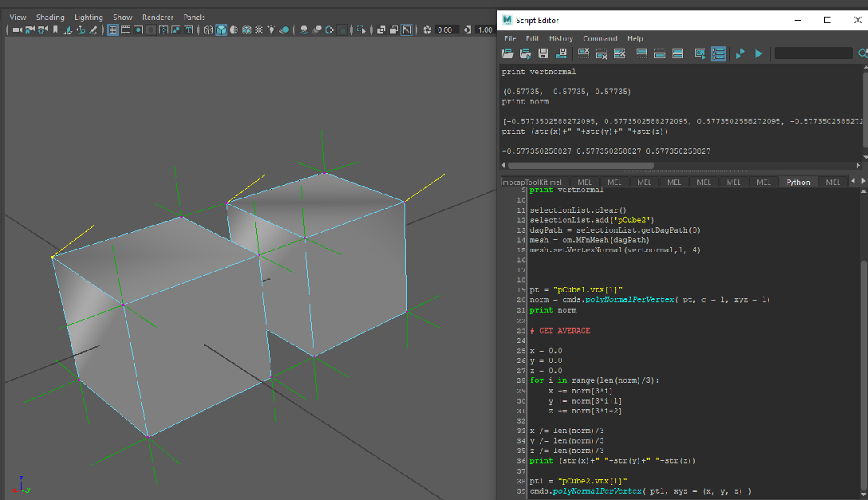Screen dimensions: 868x500
Task: Open the Command menu in Script Editor
Action: [x=600, y=37]
